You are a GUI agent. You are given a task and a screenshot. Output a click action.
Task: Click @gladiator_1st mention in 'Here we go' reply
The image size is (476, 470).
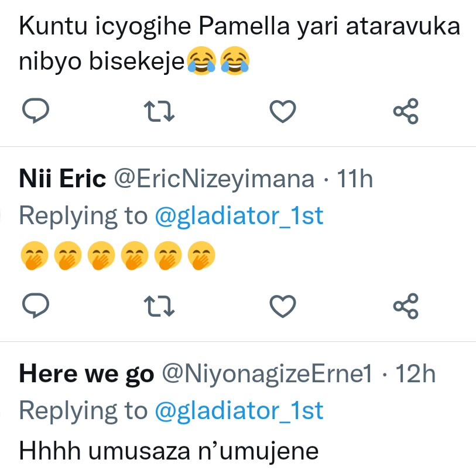[239, 411]
